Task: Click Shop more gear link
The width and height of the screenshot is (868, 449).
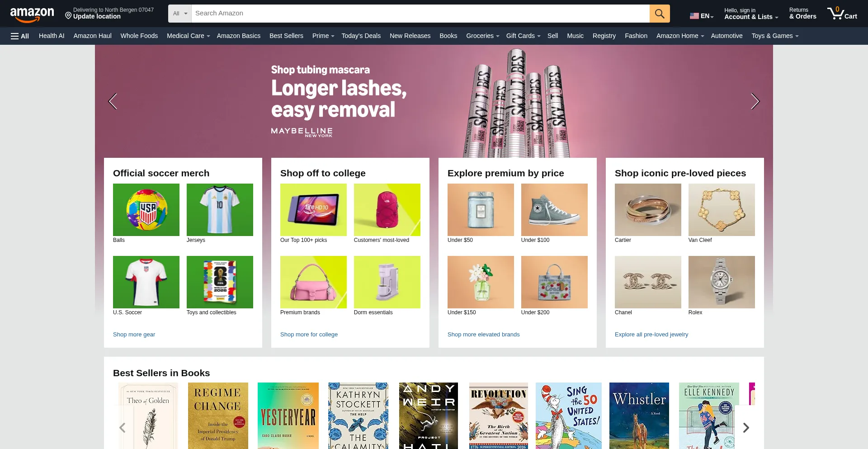Action: pyautogui.click(x=134, y=335)
